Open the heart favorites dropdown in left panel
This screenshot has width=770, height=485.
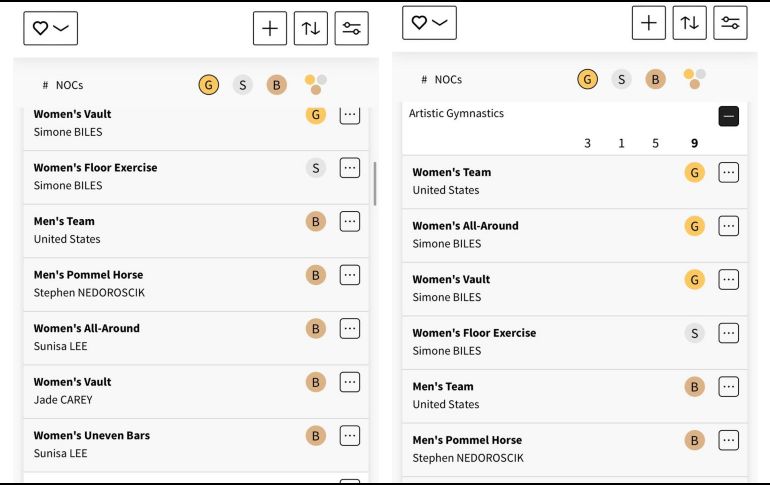click(x=50, y=29)
